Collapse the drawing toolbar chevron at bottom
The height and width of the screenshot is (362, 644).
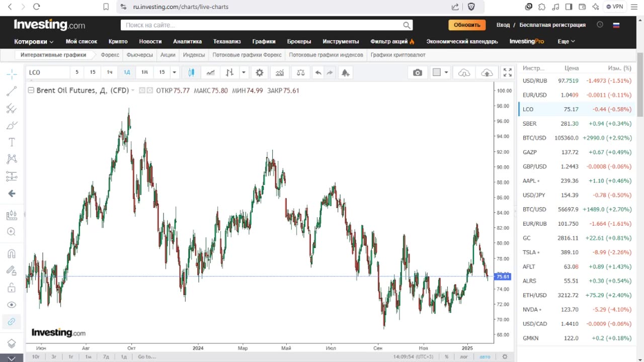point(12,358)
